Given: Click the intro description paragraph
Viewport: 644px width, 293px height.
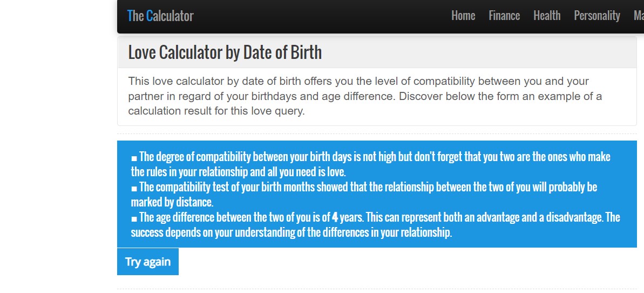Looking at the screenshot, I should pyautogui.click(x=365, y=96).
